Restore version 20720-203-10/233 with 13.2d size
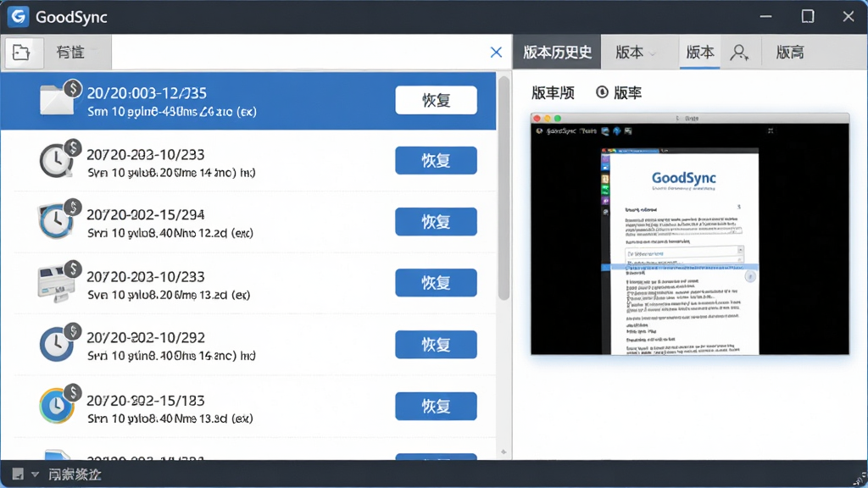 pos(437,283)
